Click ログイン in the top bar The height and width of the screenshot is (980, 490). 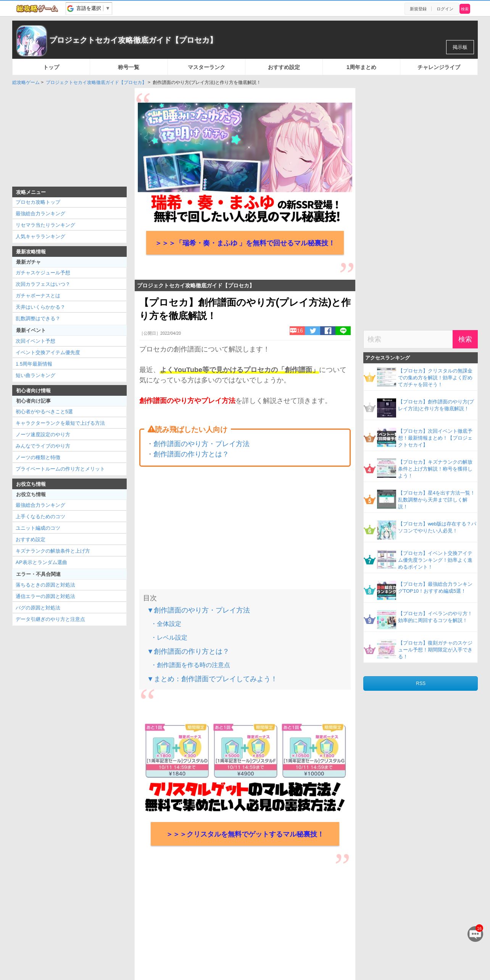(x=445, y=9)
